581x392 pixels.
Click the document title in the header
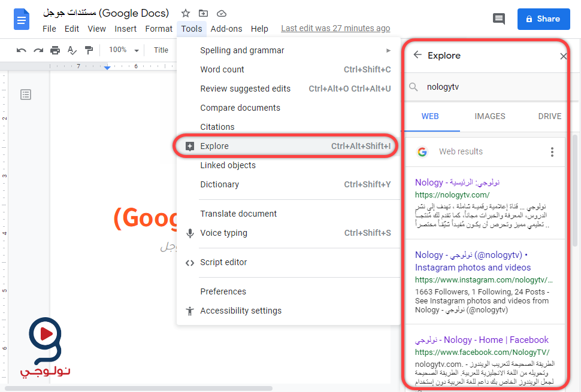[106, 13]
